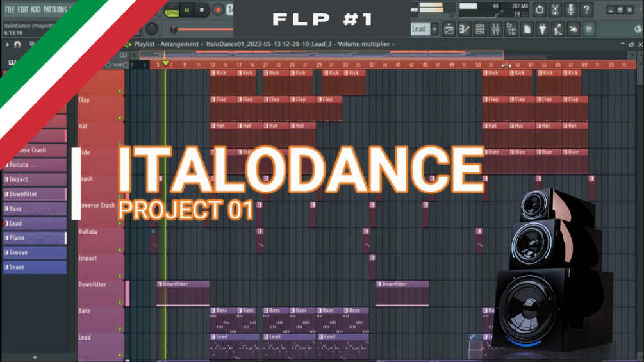Toggle the magnet snap icon in playlist
This screenshot has height=362, width=644.
(x=17, y=44)
